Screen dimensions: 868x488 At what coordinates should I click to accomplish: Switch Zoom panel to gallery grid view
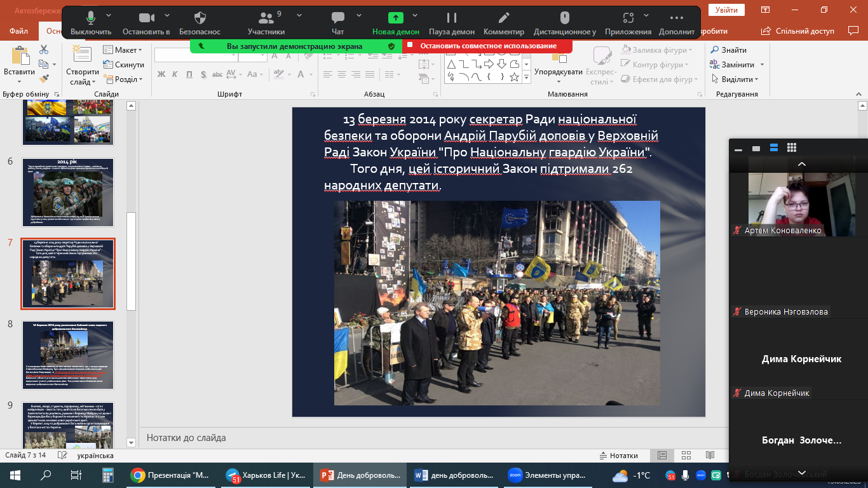(792, 147)
